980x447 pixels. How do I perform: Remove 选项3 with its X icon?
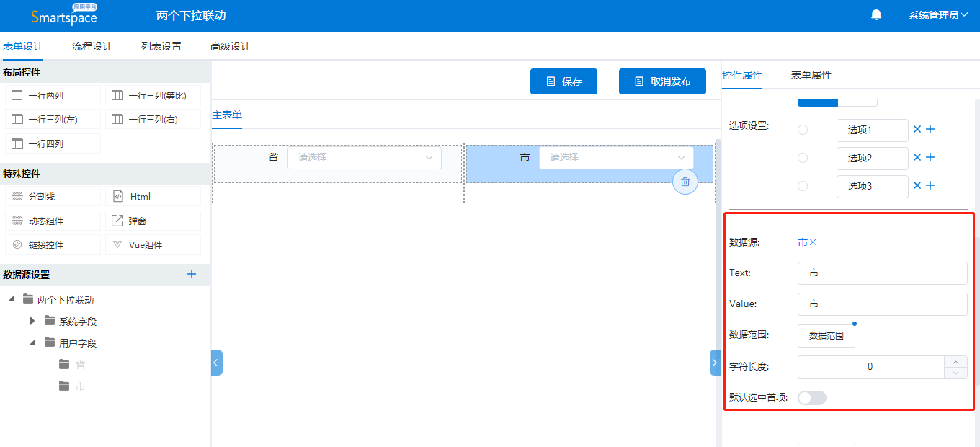point(917,185)
